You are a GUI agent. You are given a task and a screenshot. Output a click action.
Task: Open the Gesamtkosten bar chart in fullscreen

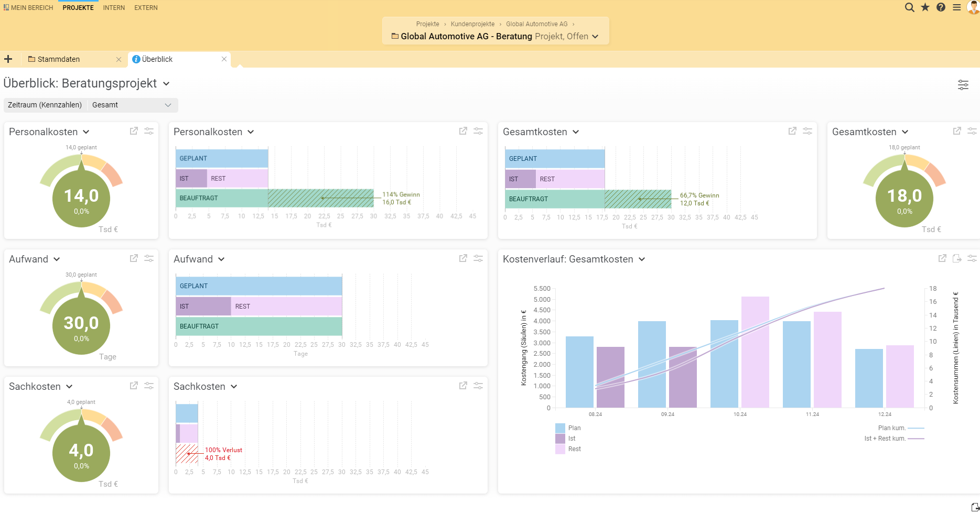(x=792, y=131)
